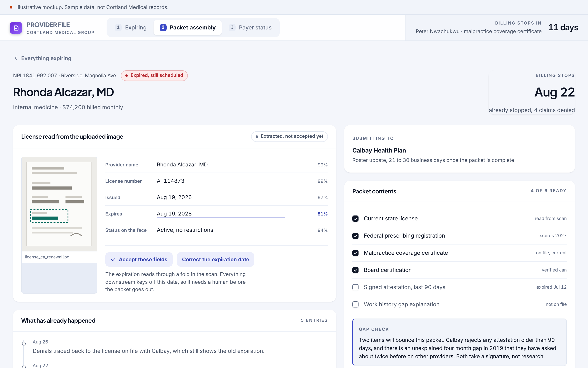The image size is (588, 368).
Task: Click the checkmark icon in Accept these fields
Action: (x=113, y=259)
